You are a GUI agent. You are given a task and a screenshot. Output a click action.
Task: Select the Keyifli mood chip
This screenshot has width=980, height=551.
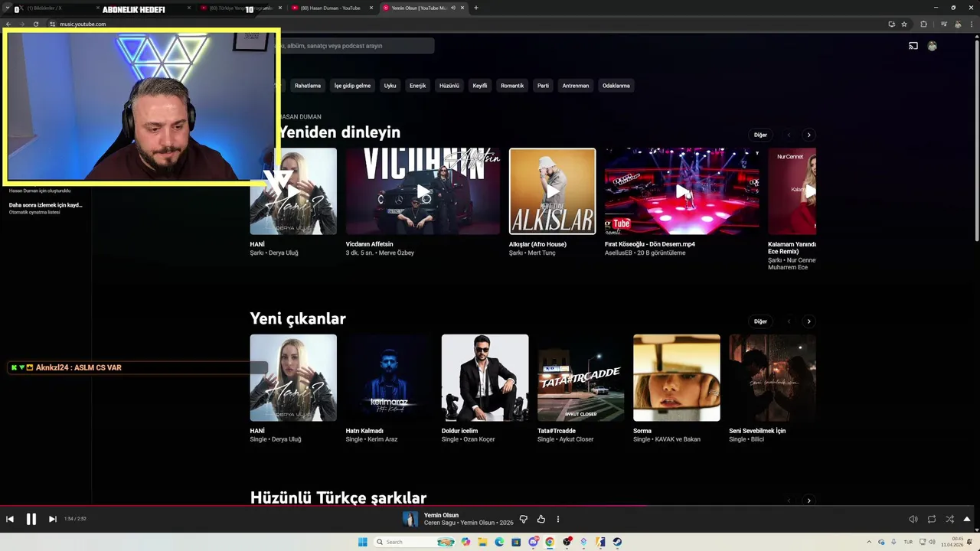click(480, 86)
